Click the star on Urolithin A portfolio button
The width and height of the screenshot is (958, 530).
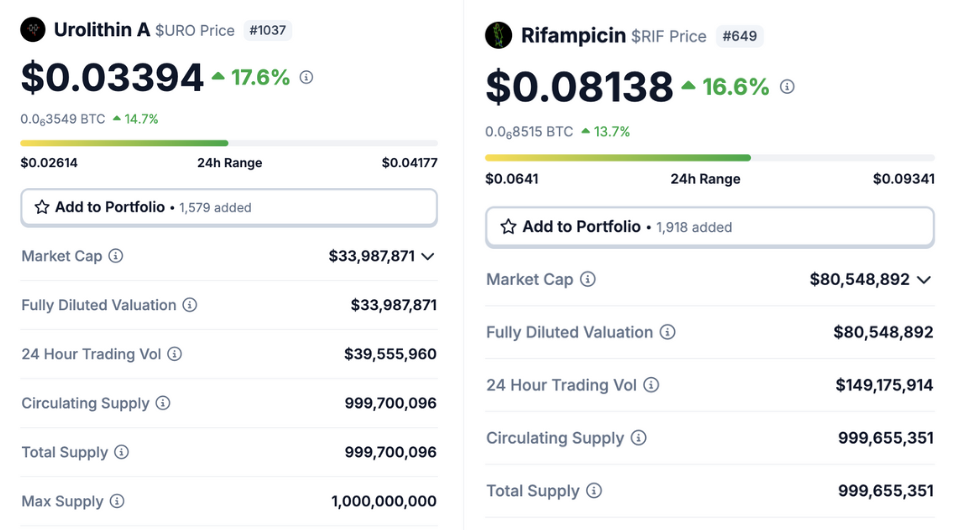42,207
